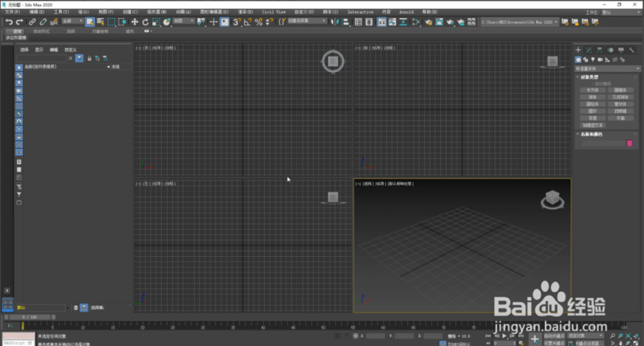644x346 pixels.
Task: Open the project path dropdown
Action: point(519,22)
